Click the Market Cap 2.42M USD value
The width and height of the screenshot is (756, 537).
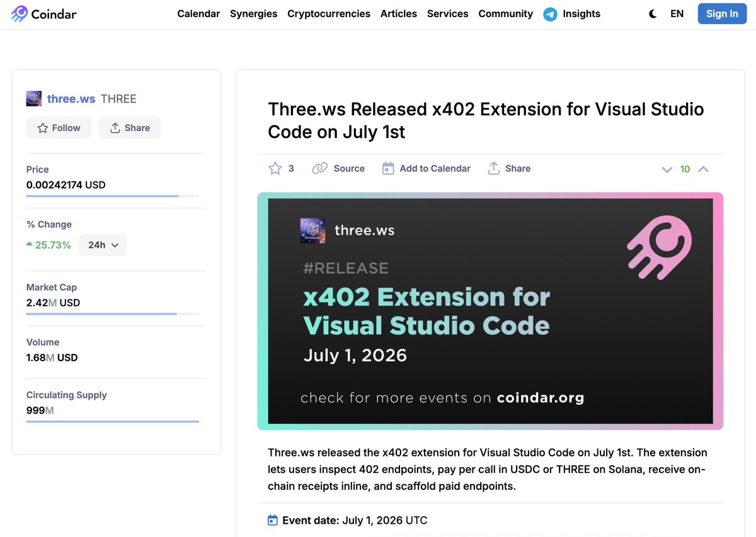[x=53, y=302]
